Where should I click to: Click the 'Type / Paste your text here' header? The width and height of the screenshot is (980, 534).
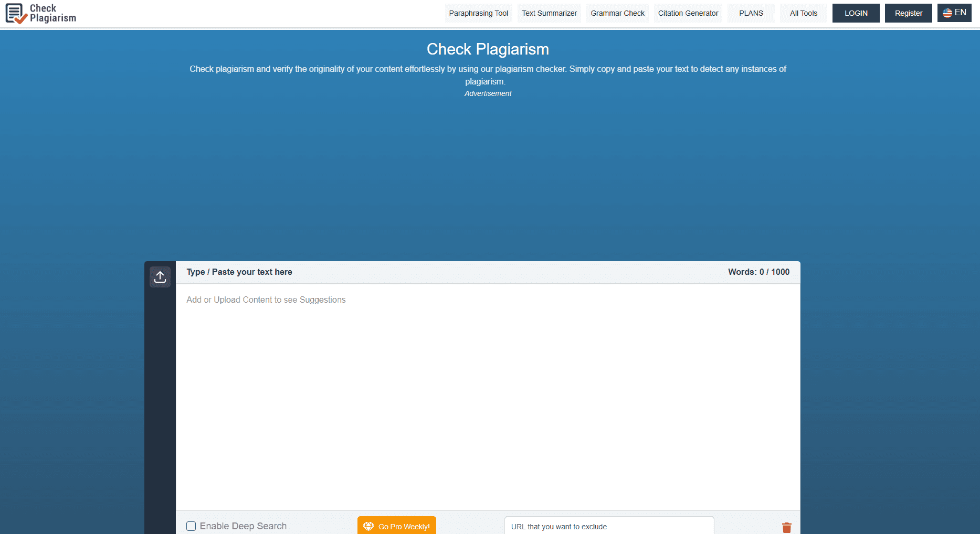coord(239,272)
